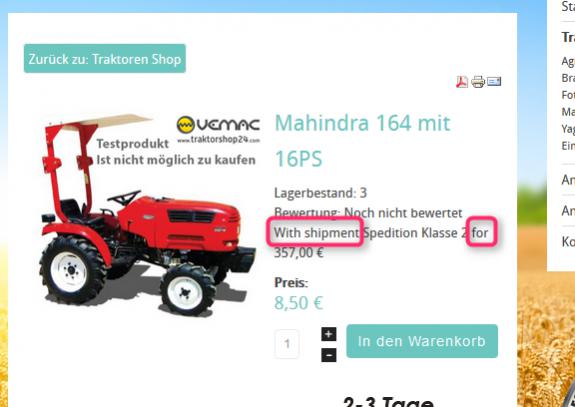This screenshot has width=575, height=407.
Task: Add item via In den Warenkorb
Action: click(x=422, y=341)
